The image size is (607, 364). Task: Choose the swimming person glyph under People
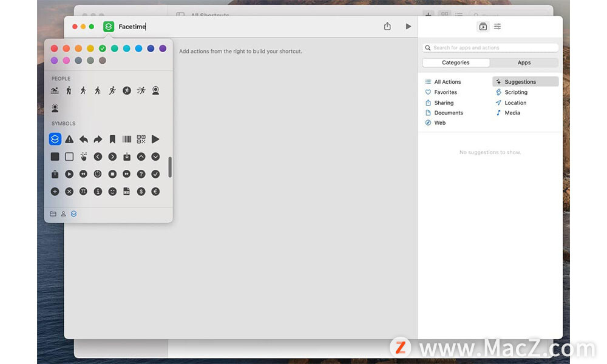tap(55, 90)
